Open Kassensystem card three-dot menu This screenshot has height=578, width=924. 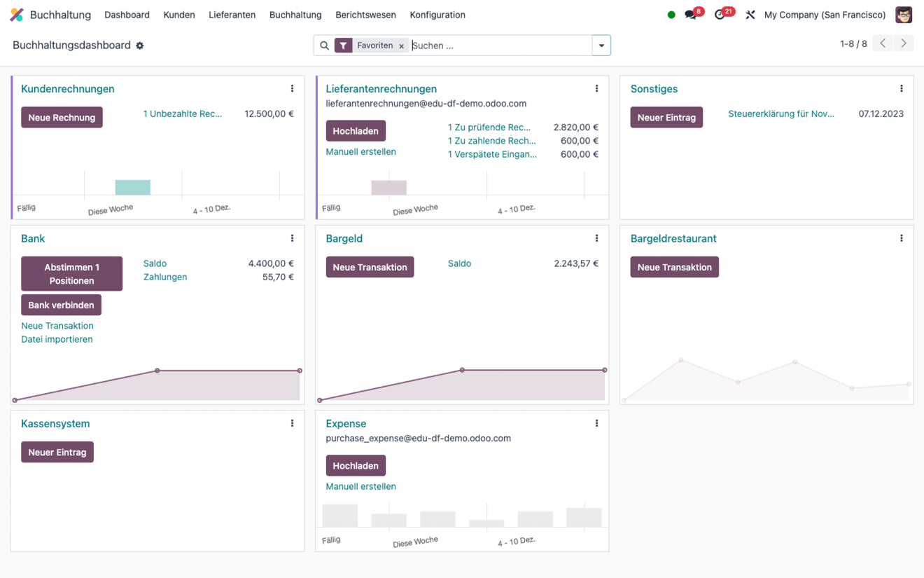(x=293, y=424)
